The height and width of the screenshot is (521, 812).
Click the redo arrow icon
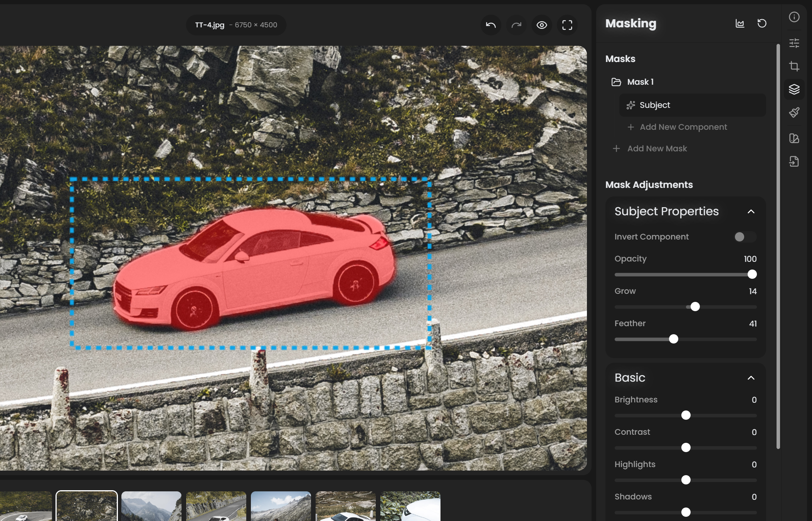click(x=516, y=25)
